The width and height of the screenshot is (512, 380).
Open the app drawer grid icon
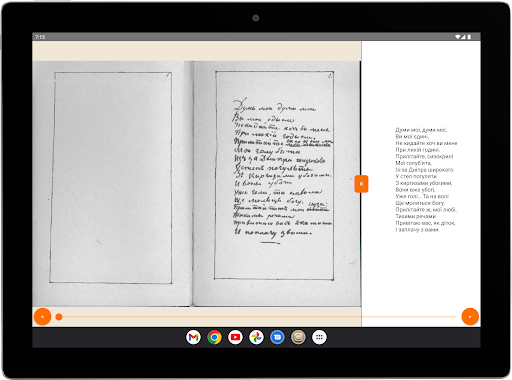pyautogui.click(x=319, y=337)
